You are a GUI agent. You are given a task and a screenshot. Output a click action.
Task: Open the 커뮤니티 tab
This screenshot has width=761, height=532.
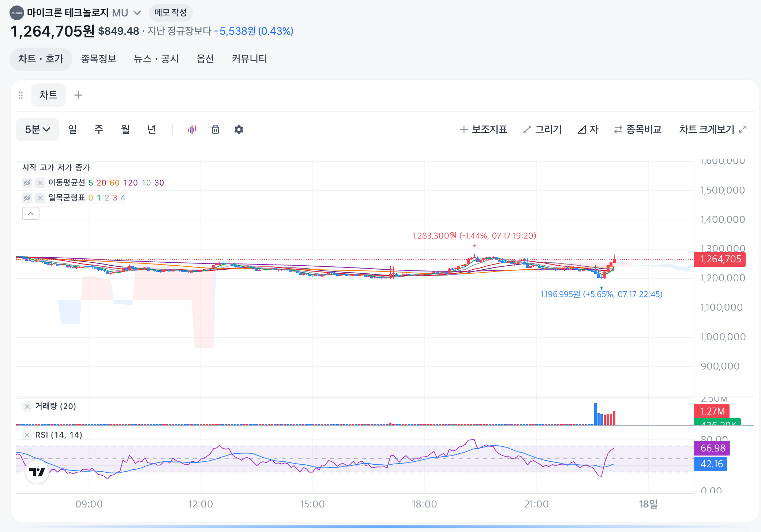tap(249, 59)
